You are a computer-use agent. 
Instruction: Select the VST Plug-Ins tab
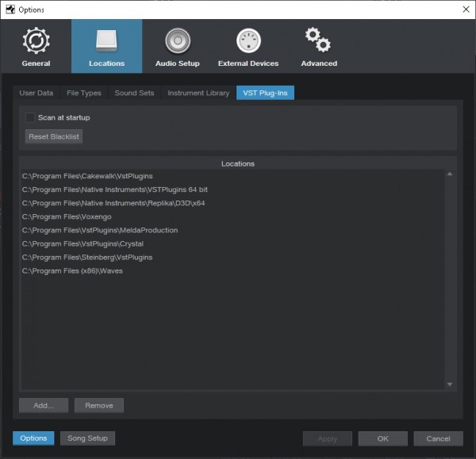click(x=265, y=93)
